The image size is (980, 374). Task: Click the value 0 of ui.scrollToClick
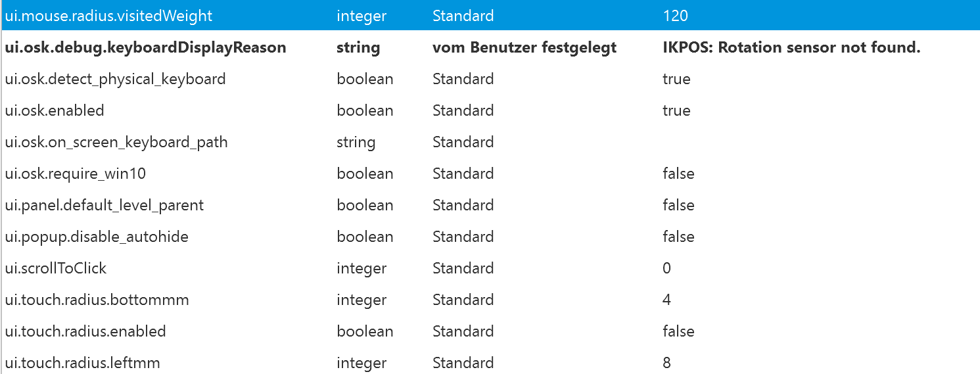click(666, 268)
